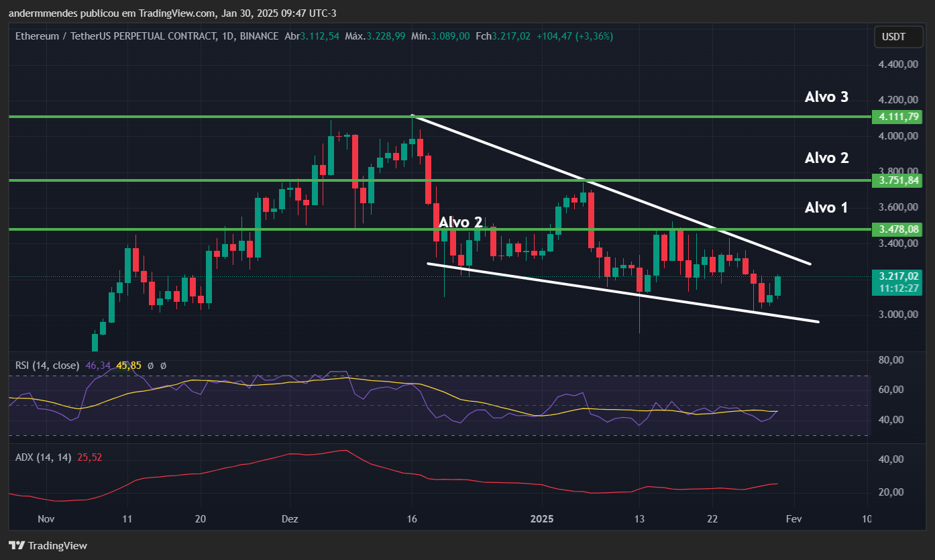This screenshot has width=935, height=560.
Task: Click the 13 date on the time axis
Action: coord(639,519)
